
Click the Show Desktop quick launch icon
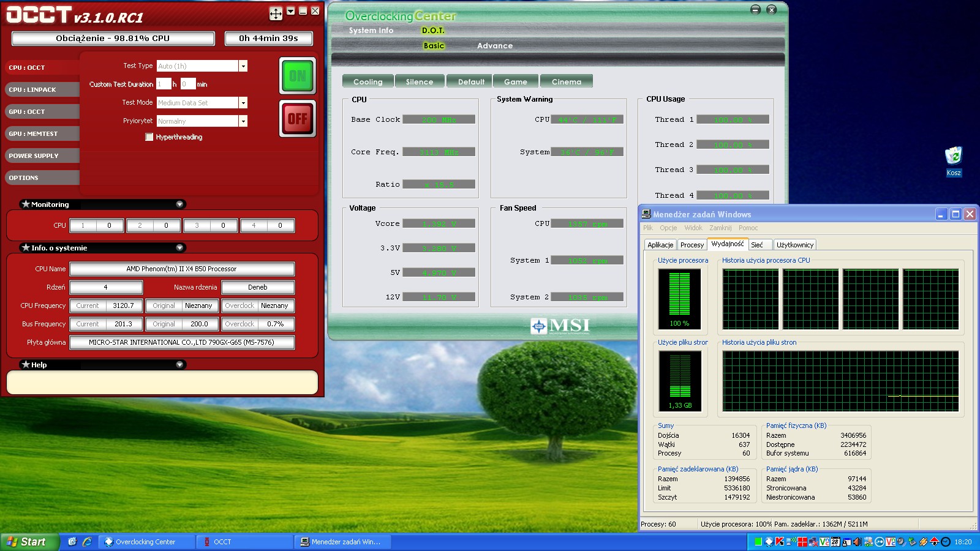point(72,542)
